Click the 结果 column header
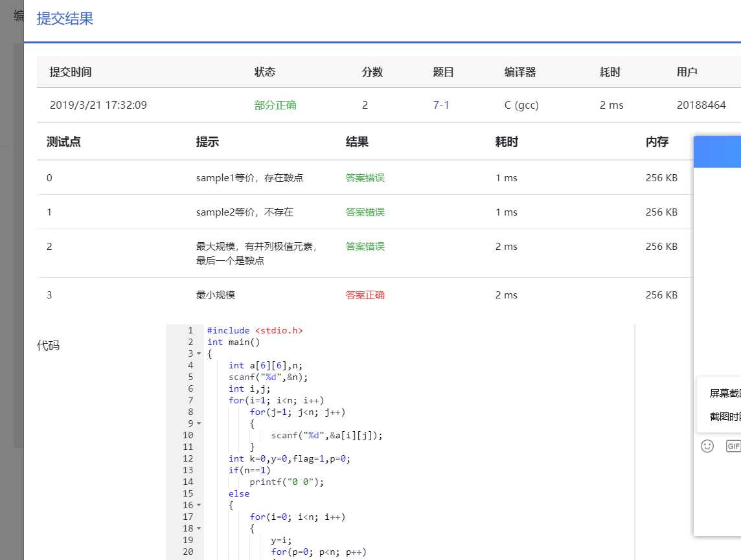This screenshot has height=560, width=741. (357, 142)
